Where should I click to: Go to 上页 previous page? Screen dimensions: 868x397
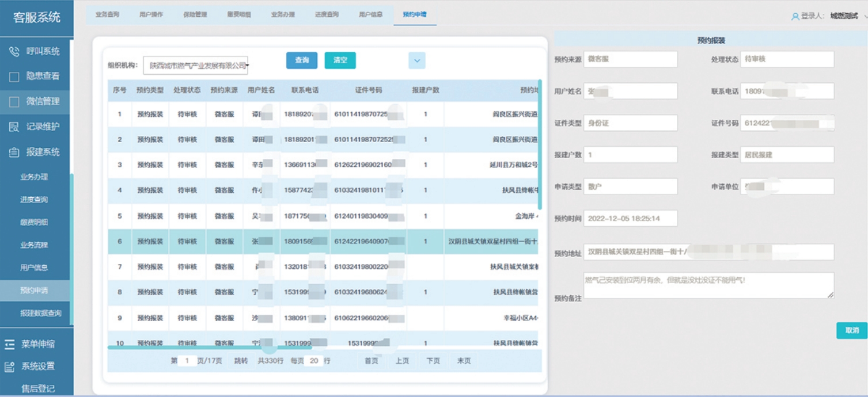(402, 361)
